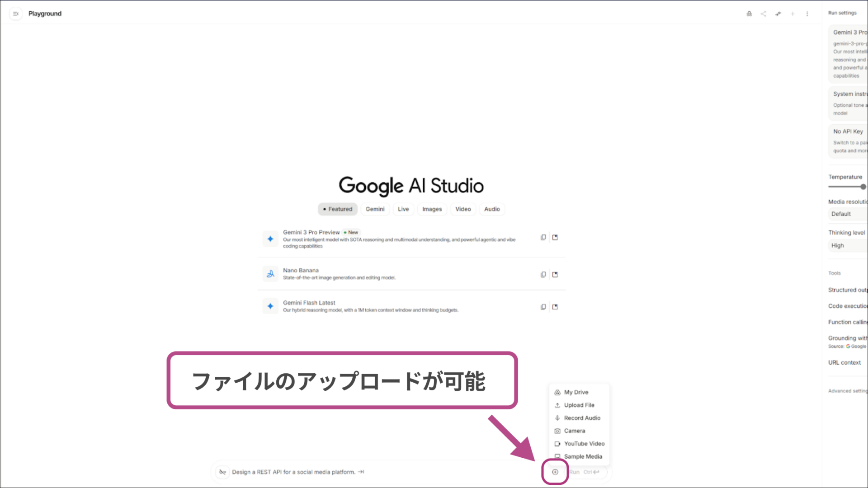Open the attachment menu beside Run
This screenshot has height=488, width=868.
(x=555, y=472)
